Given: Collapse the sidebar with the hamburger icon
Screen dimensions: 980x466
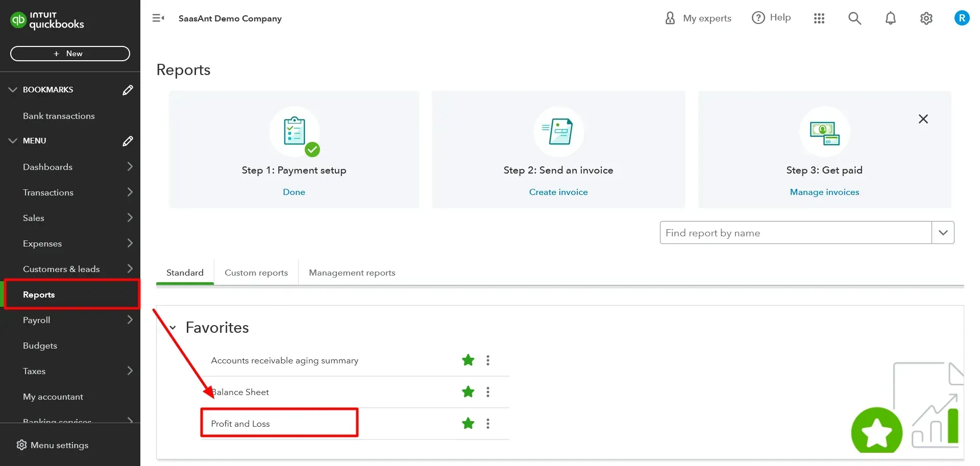Looking at the screenshot, I should [x=158, y=18].
